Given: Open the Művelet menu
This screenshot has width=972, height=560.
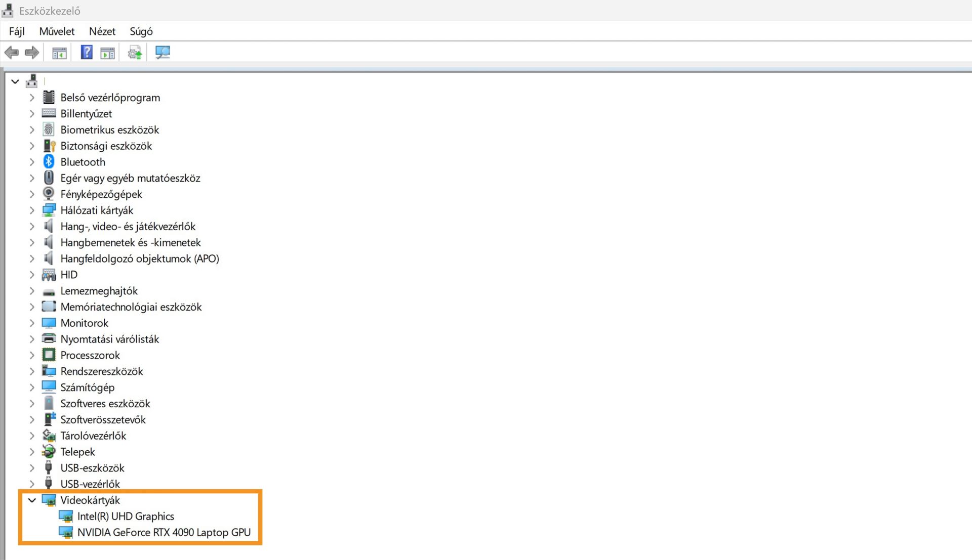Looking at the screenshot, I should pyautogui.click(x=57, y=31).
